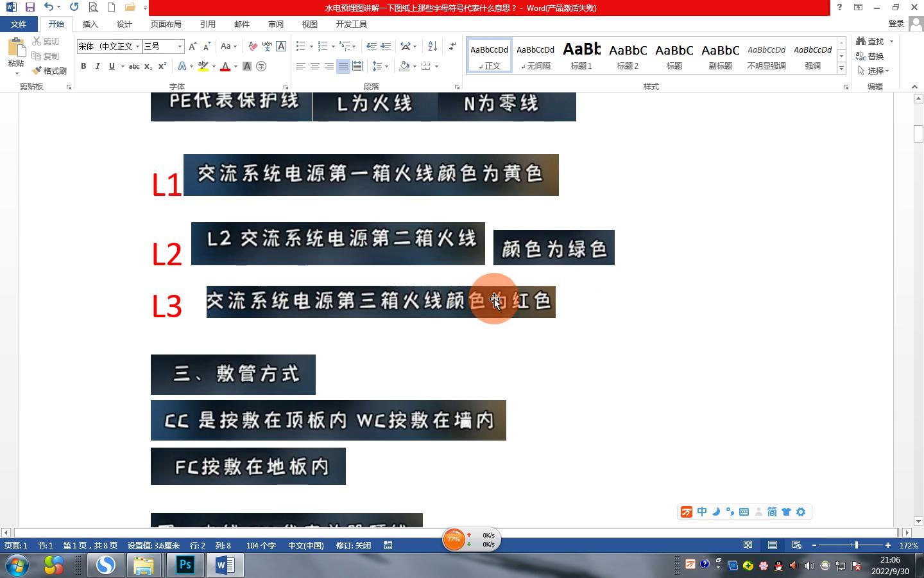Toggle italic formatting
Screen dimensions: 924x578
pos(98,66)
